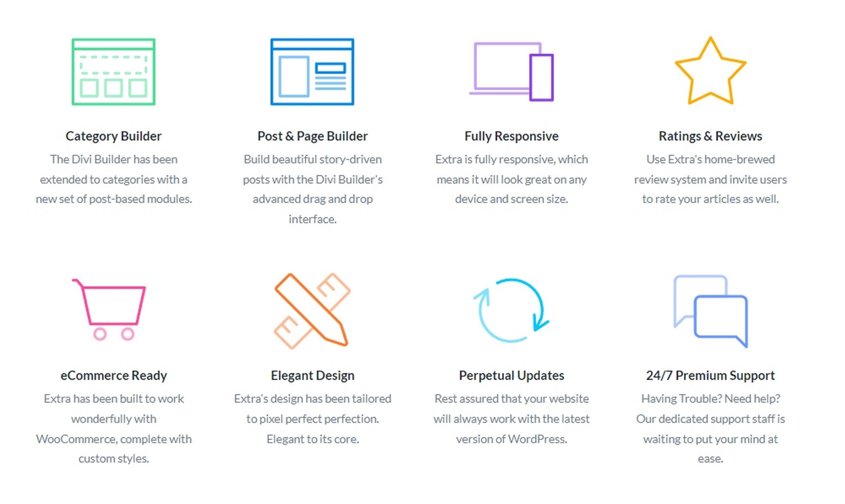The image size is (845, 504).
Task: Select the Post & Page Builder icon
Action: (x=313, y=70)
